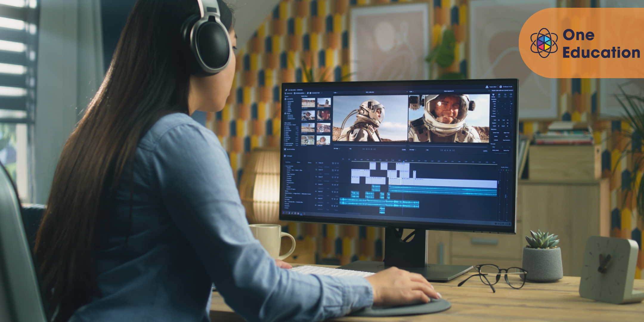The height and width of the screenshot is (322, 644).
Task: Switch to the Effects tab
Action: click(x=298, y=162)
